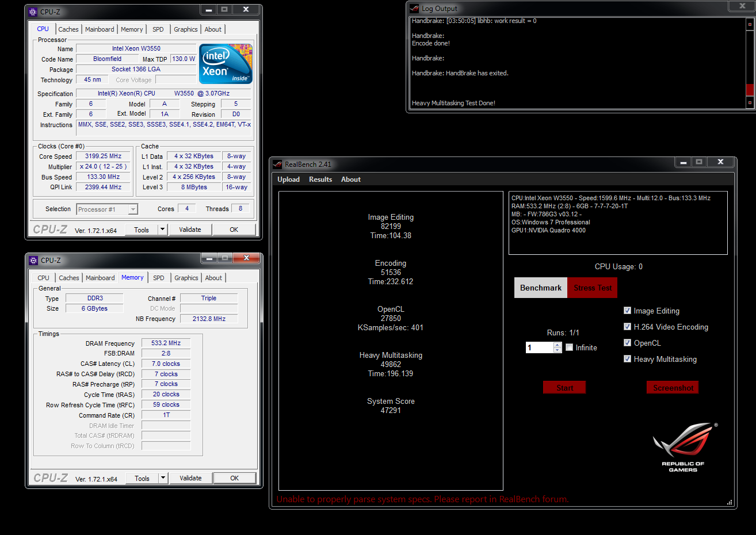Click Tools button in top CPU-Z window
Image resolution: width=756 pixels, height=535 pixels.
[142, 230]
